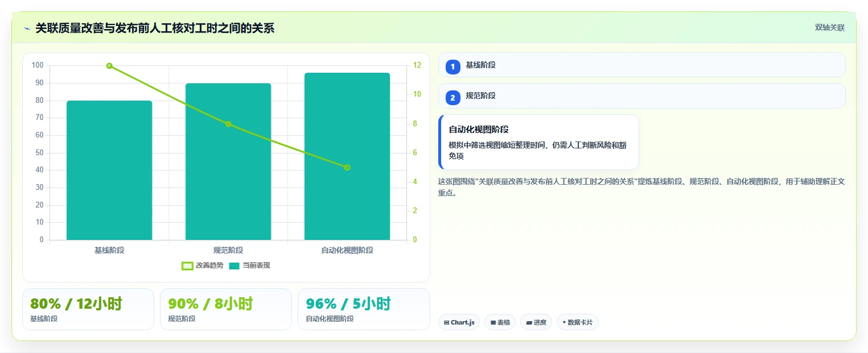
Task: Click the summary paragraph starting 这张图围绕
Action: point(641,187)
